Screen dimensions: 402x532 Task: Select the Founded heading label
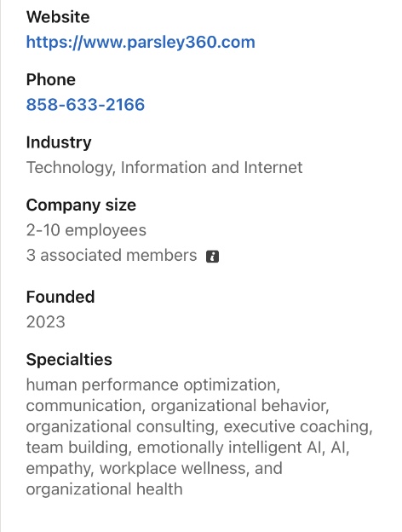(60, 298)
